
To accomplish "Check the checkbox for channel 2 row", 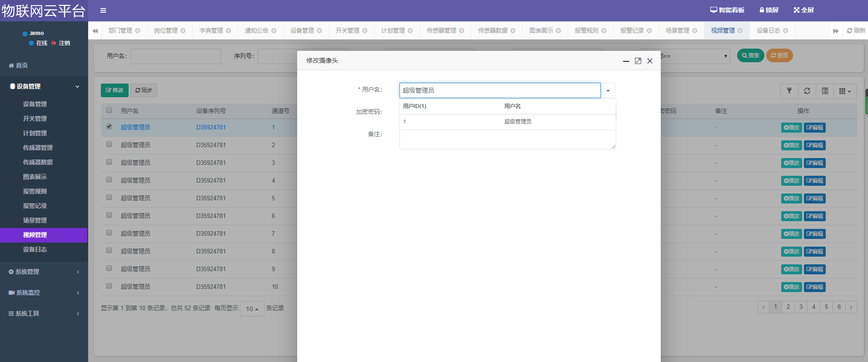I will click(x=109, y=144).
